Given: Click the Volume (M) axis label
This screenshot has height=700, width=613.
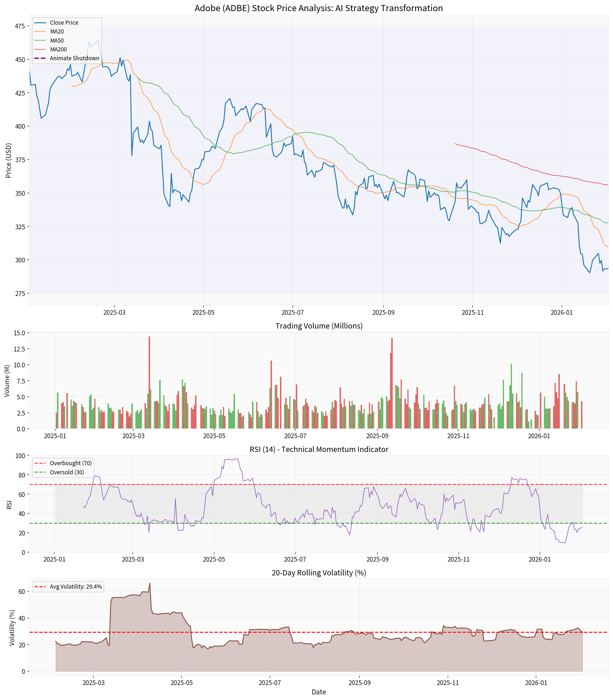Looking at the screenshot, I should tap(7, 381).
